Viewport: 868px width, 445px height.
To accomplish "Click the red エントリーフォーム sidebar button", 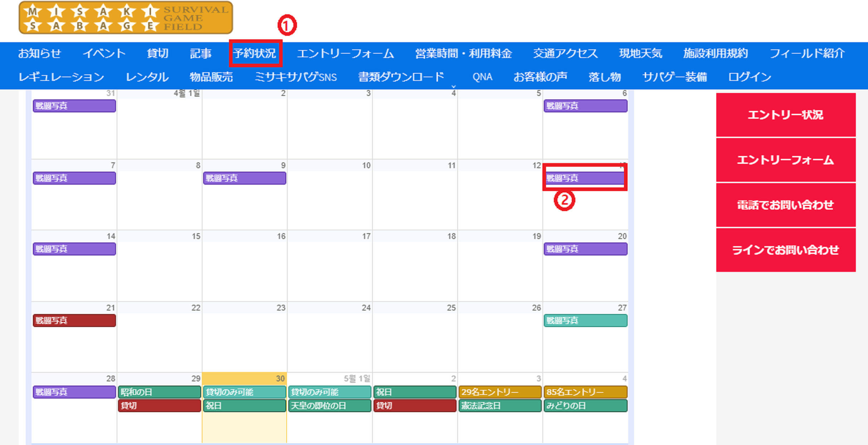I will tap(786, 160).
